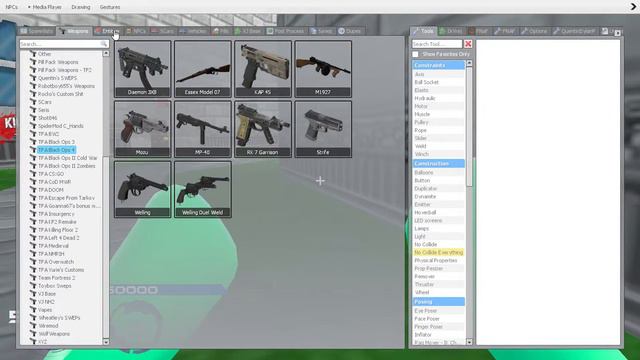Viewport: 640px width, 360px height.
Task: Select the gun icon beside TFA CS:GO
Action: click(x=33, y=174)
